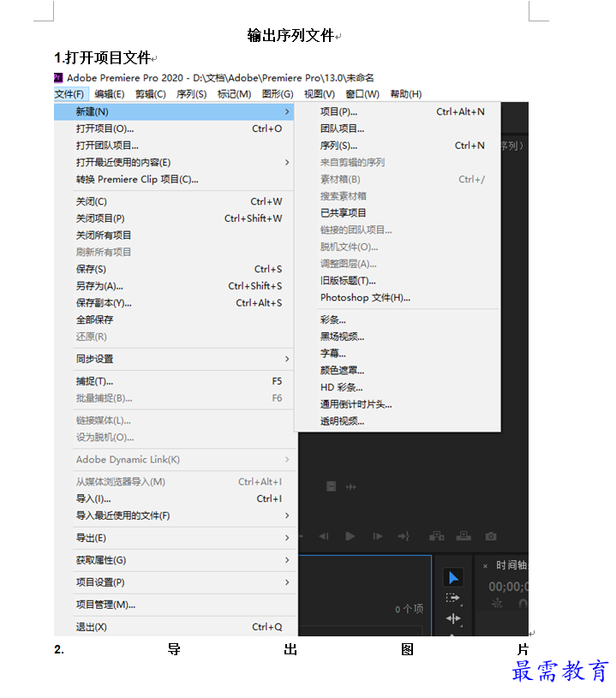Choose 转换 Premiere Clip 项目(C)...
This screenshot has width=616, height=698.
(x=174, y=179)
